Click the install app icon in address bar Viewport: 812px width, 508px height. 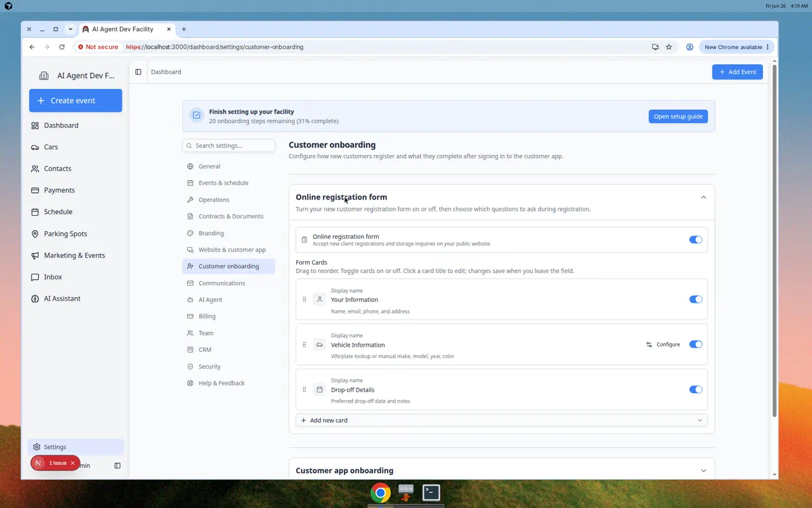click(655, 47)
